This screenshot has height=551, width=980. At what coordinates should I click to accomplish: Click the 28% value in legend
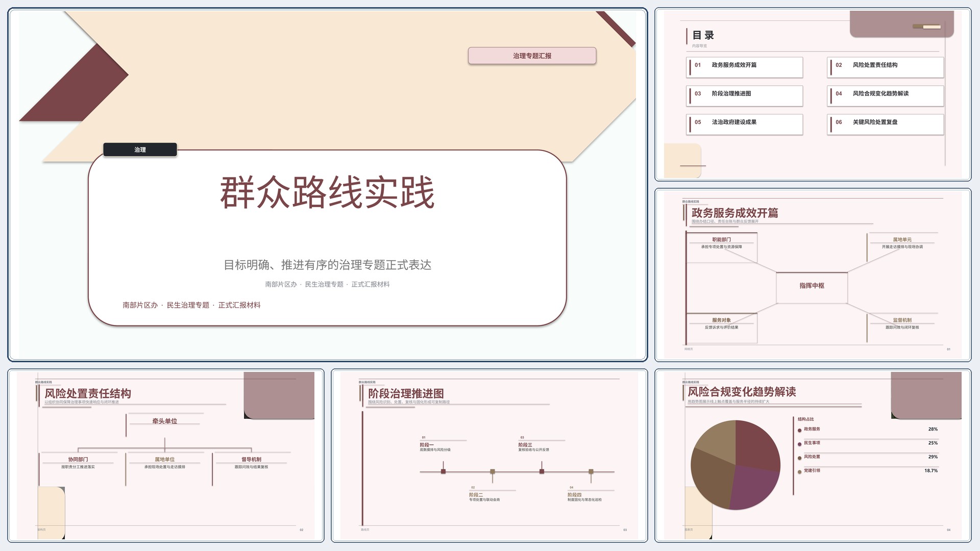[933, 429]
